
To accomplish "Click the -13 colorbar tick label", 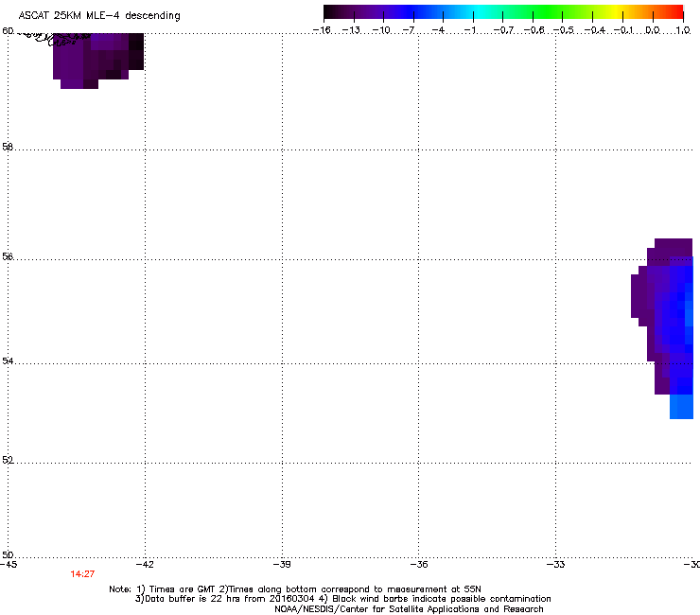I will coord(351,30).
